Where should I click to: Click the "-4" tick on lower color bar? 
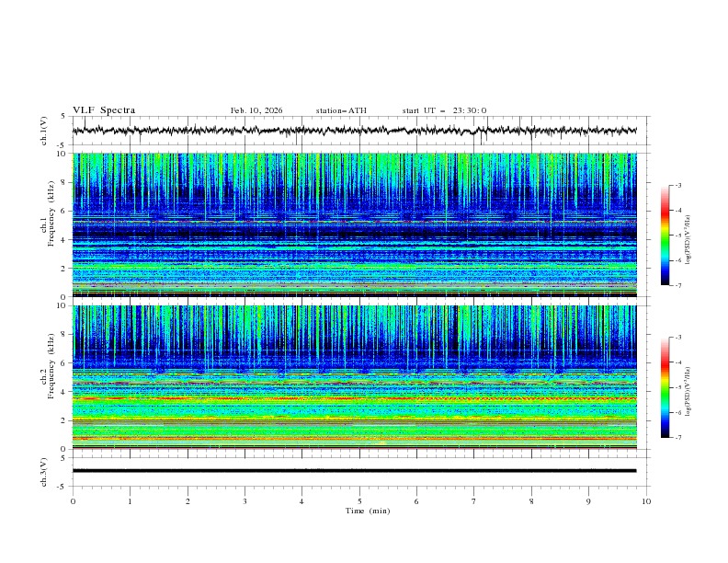(677, 362)
